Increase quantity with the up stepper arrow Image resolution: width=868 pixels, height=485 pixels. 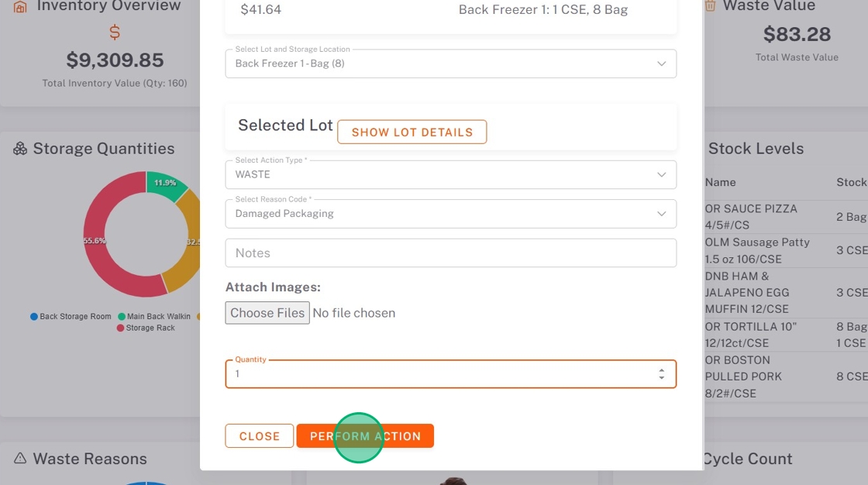pos(661,370)
